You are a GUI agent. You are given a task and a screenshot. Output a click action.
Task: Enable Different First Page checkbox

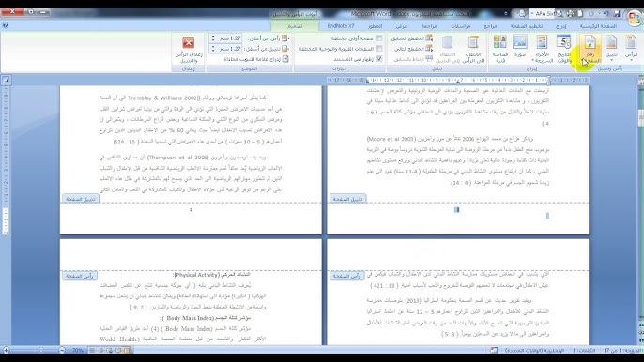click(379, 38)
